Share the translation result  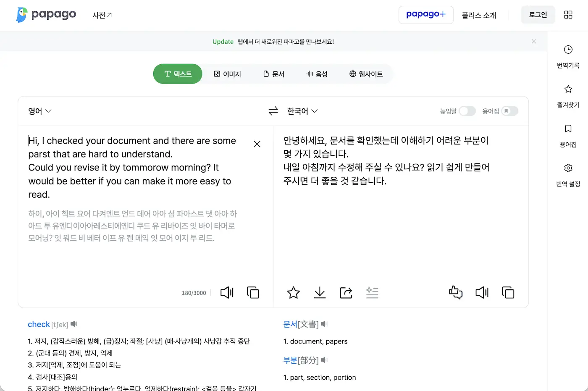tap(346, 292)
